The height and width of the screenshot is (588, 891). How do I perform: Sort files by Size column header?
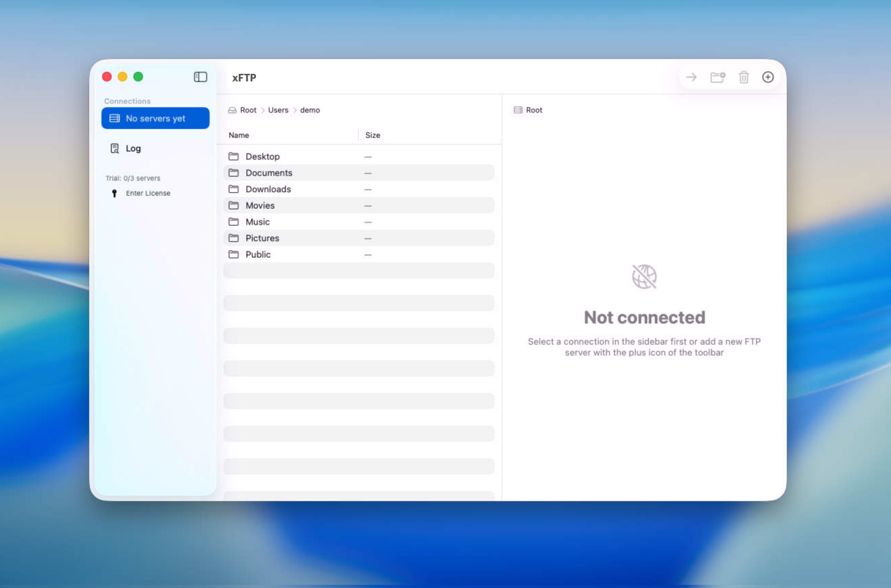coord(372,135)
